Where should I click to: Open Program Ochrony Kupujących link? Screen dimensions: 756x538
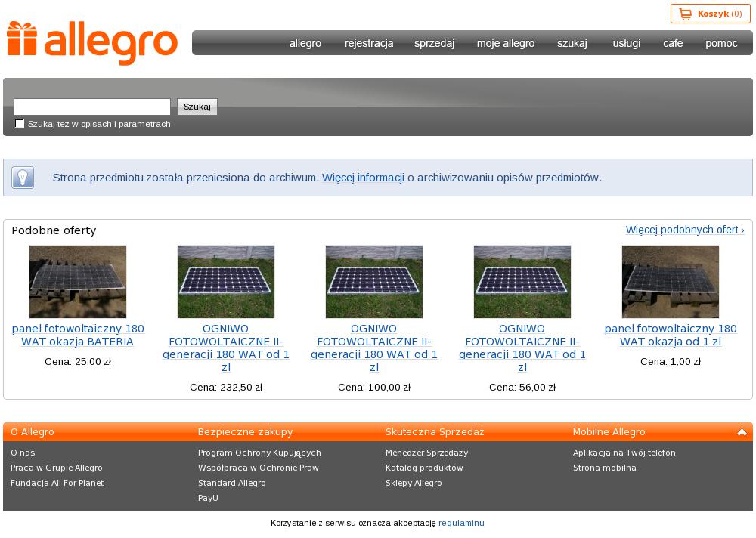pyautogui.click(x=259, y=453)
